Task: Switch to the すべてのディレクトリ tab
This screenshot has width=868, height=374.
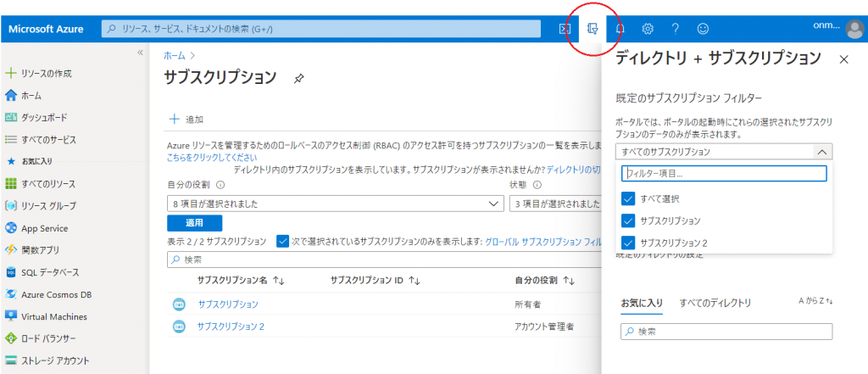Action: click(715, 303)
